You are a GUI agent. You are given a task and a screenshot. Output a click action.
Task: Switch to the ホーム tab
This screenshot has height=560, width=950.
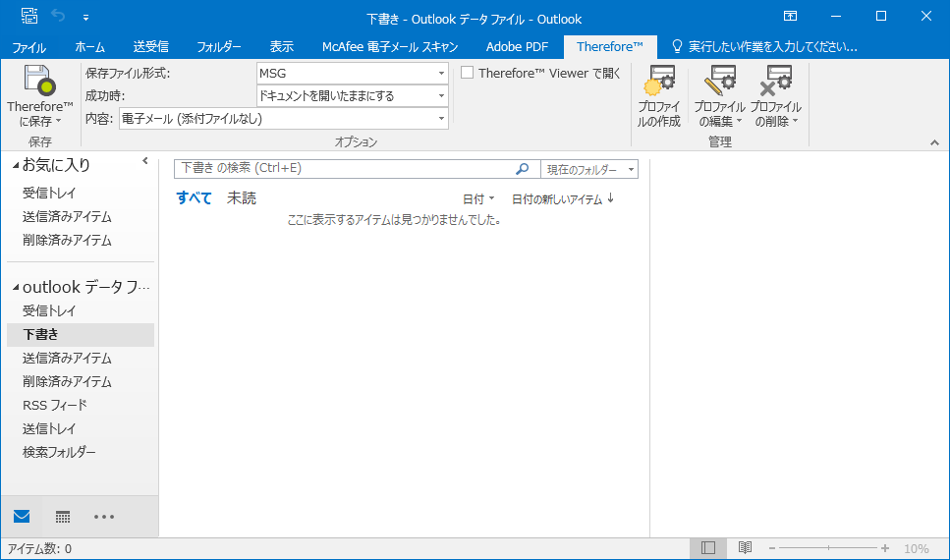89,47
